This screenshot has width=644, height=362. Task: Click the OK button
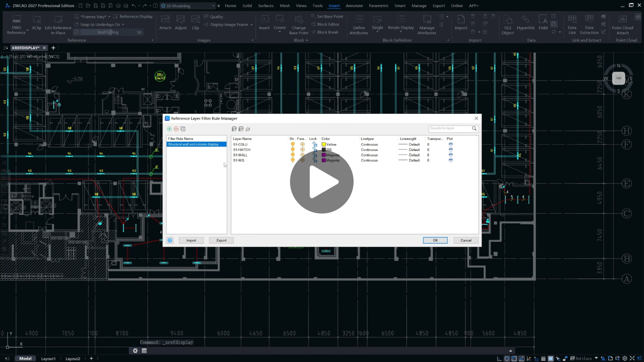(x=435, y=240)
